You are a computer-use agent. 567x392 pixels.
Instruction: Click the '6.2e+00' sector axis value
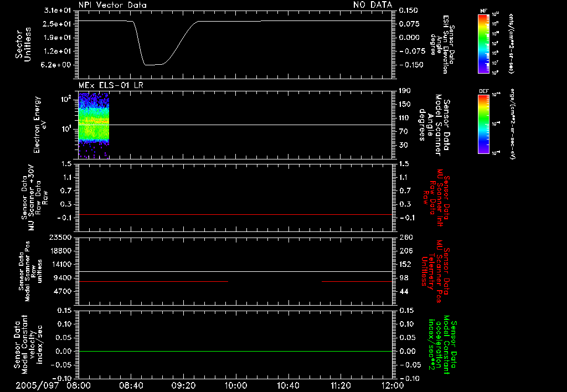pyautogui.click(x=57, y=65)
